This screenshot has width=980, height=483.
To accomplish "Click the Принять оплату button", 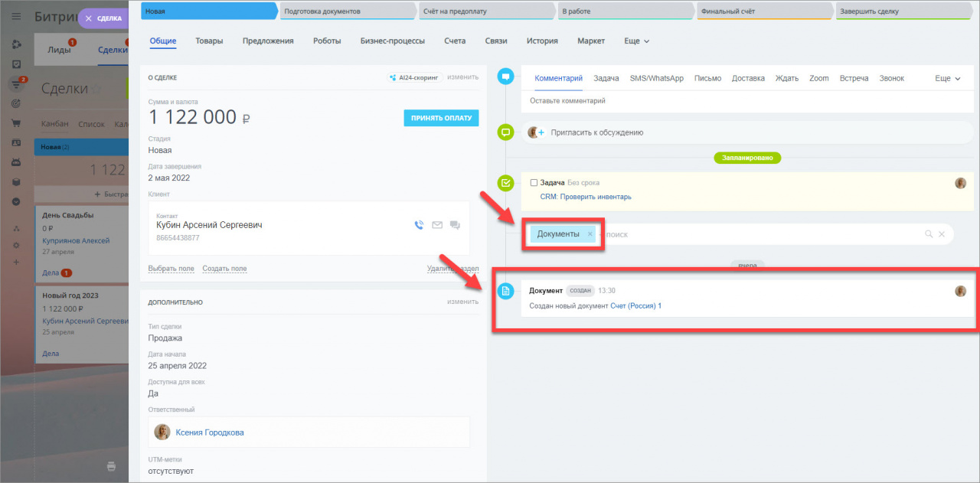I will (x=441, y=118).
